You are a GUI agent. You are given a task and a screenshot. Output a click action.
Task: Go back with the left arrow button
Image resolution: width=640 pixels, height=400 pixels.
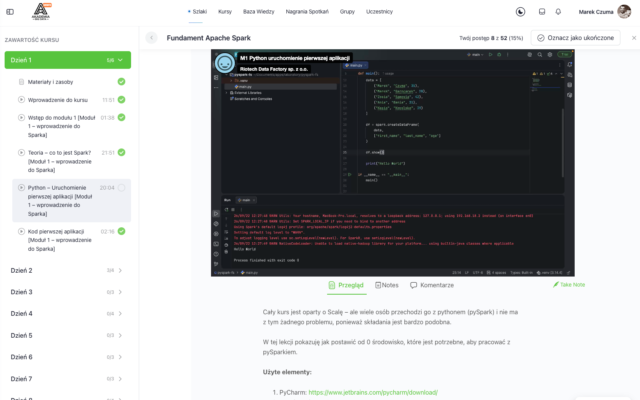coord(151,38)
